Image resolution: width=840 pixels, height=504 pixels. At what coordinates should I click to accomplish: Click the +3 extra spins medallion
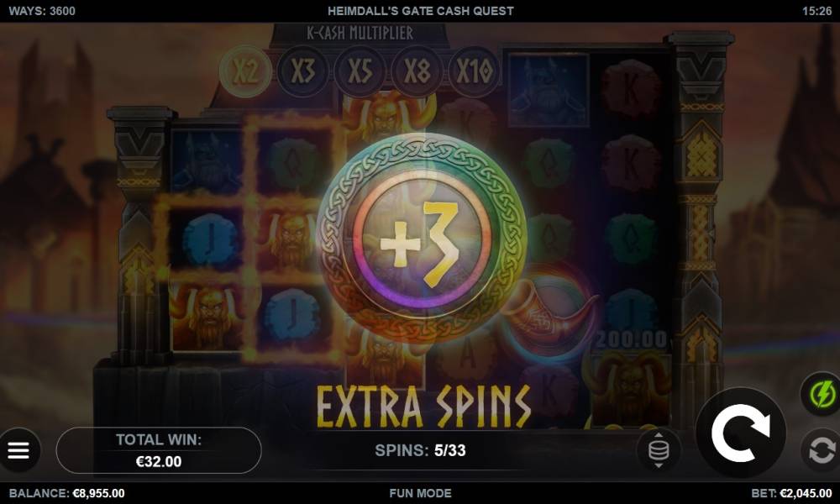click(x=422, y=239)
